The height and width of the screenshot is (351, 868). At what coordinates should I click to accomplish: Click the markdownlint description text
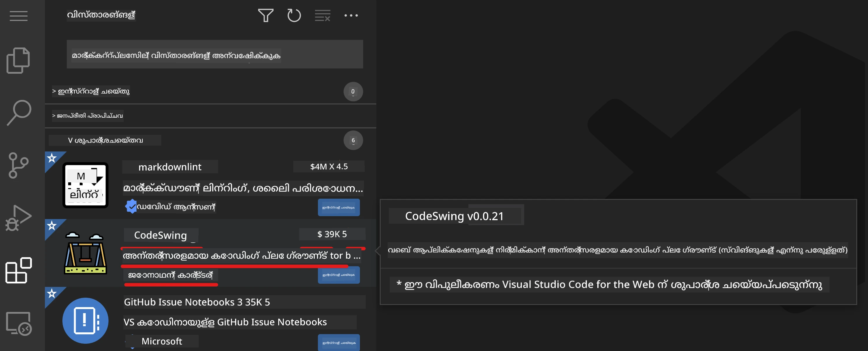[243, 188]
